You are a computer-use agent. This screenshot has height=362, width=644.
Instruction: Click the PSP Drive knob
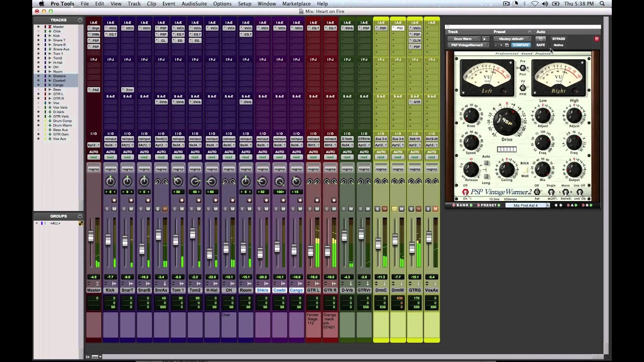click(507, 122)
